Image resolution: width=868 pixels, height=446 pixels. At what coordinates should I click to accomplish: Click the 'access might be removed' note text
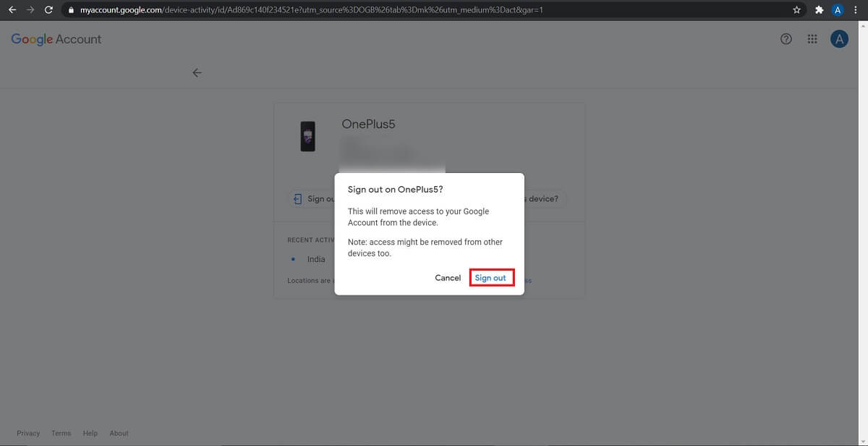[425, 248]
